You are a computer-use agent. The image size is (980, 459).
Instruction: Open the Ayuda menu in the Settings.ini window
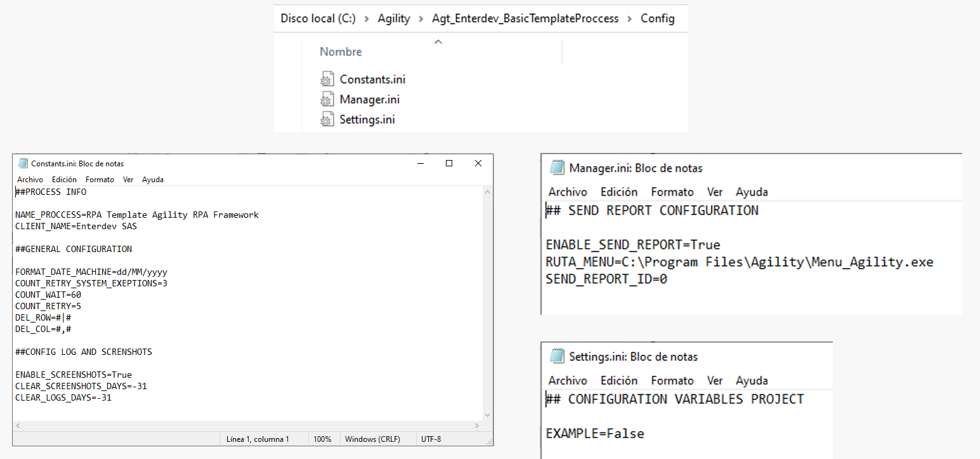(752, 380)
